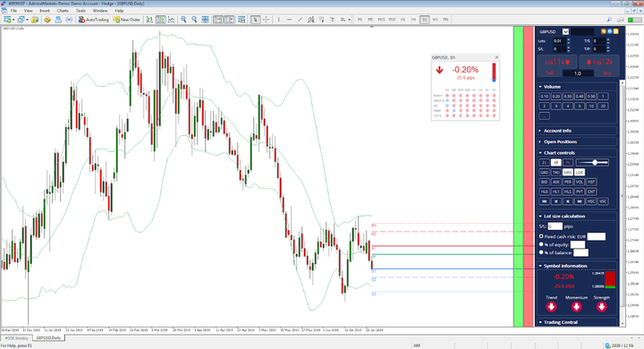This screenshot has width=644, height=349.
Task: Select candlestick chart display icon
Action: point(161,20)
